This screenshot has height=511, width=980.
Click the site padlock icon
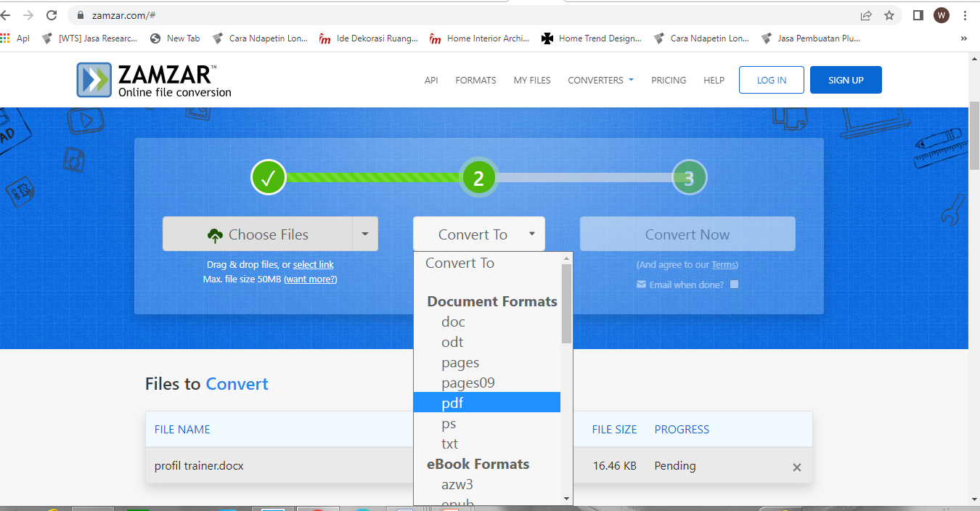(x=80, y=15)
